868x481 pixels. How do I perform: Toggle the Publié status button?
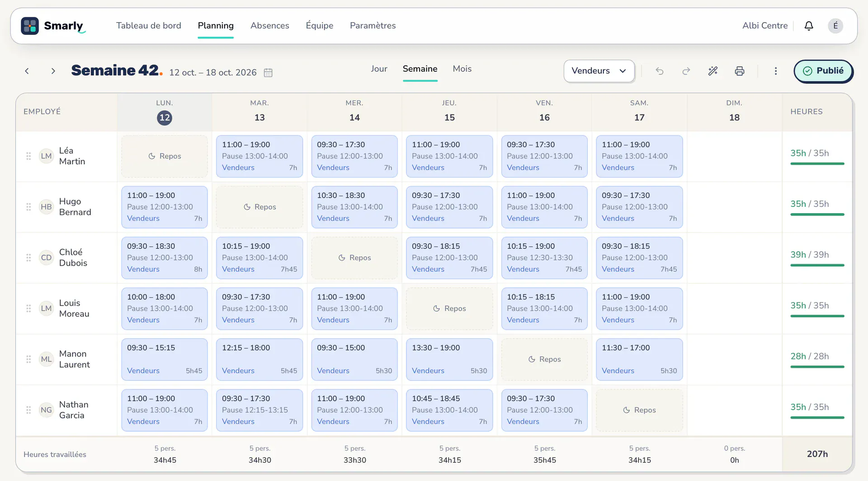tap(823, 71)
